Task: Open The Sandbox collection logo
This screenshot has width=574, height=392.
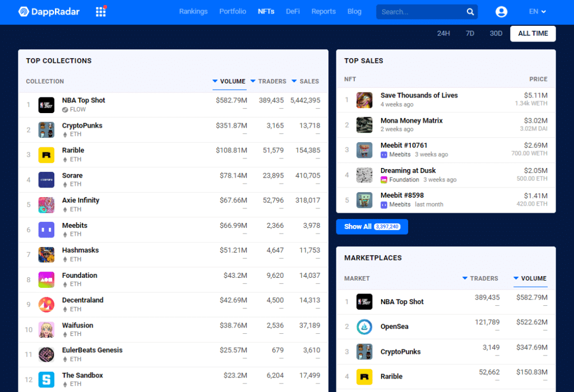Action: (47, 380)
